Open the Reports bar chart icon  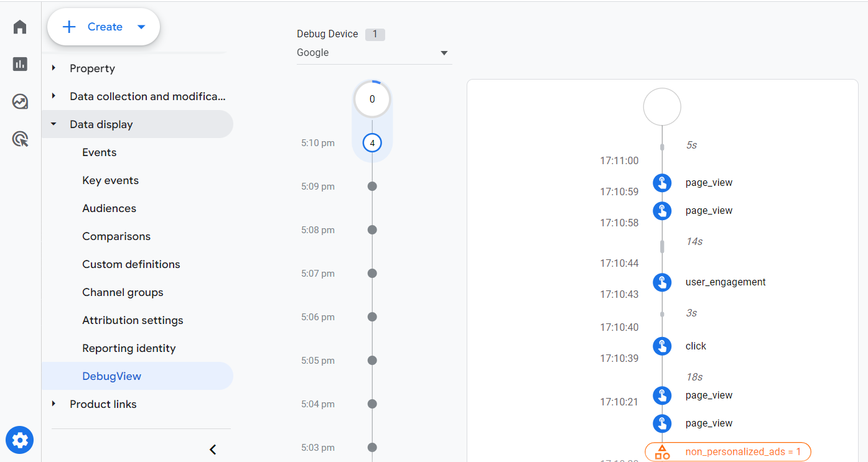pos(20,64)
